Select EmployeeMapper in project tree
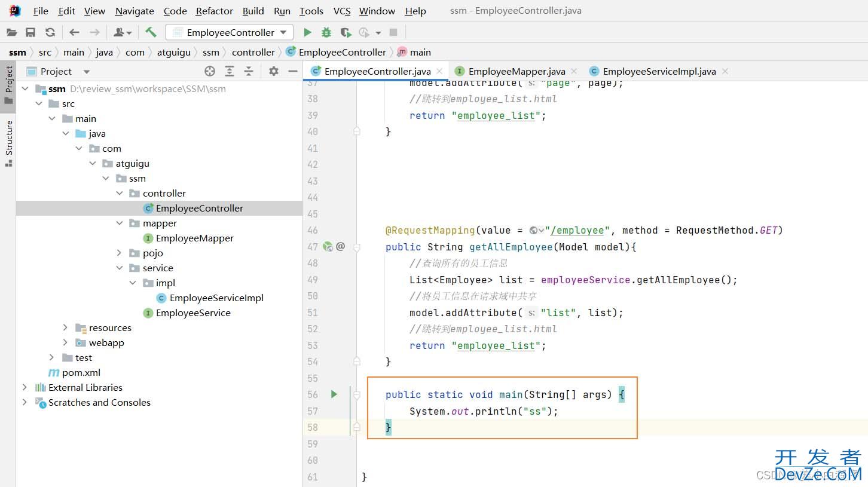Viewport: 868px width, 487px height. click(195, 238)
